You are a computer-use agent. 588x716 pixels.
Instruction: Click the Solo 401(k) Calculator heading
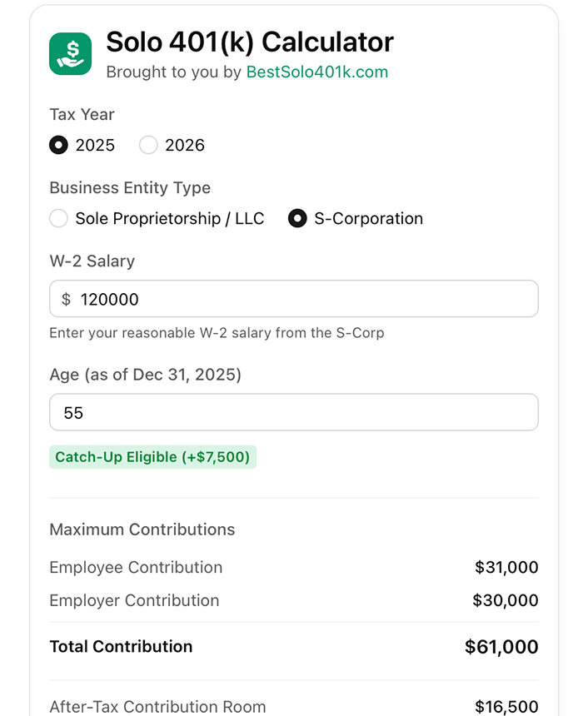250,42
